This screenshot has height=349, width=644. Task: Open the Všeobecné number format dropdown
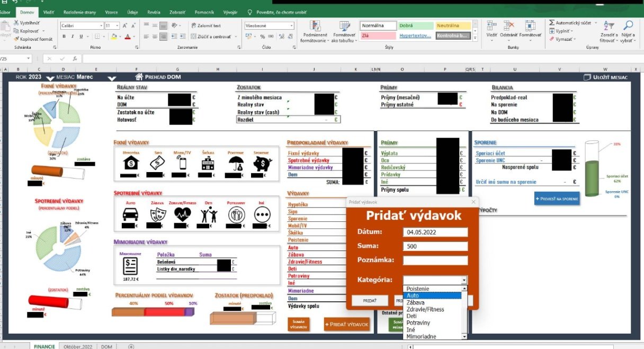(x=291, y=25)
